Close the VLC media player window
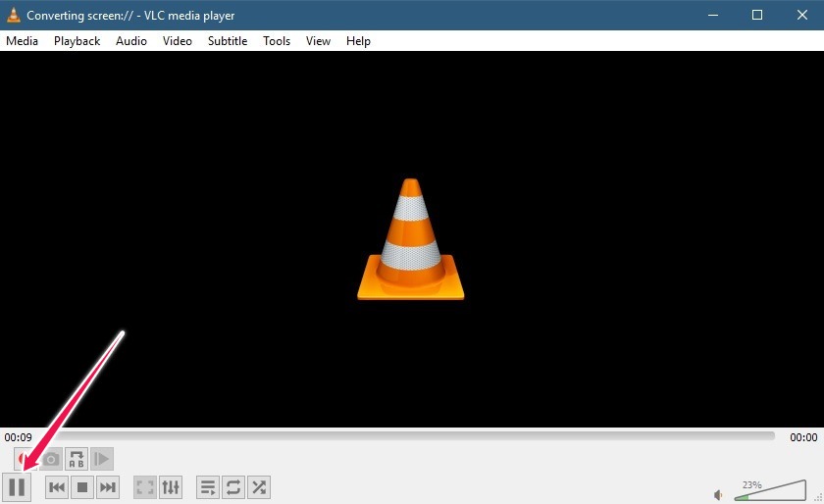 [x=802, y=16]
